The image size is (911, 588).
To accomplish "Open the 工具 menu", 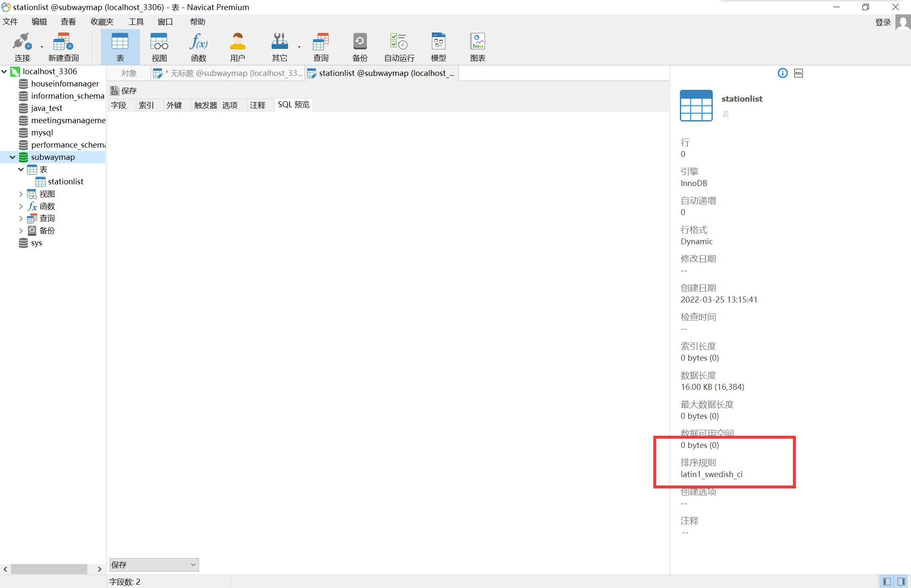I will [136, 22].
